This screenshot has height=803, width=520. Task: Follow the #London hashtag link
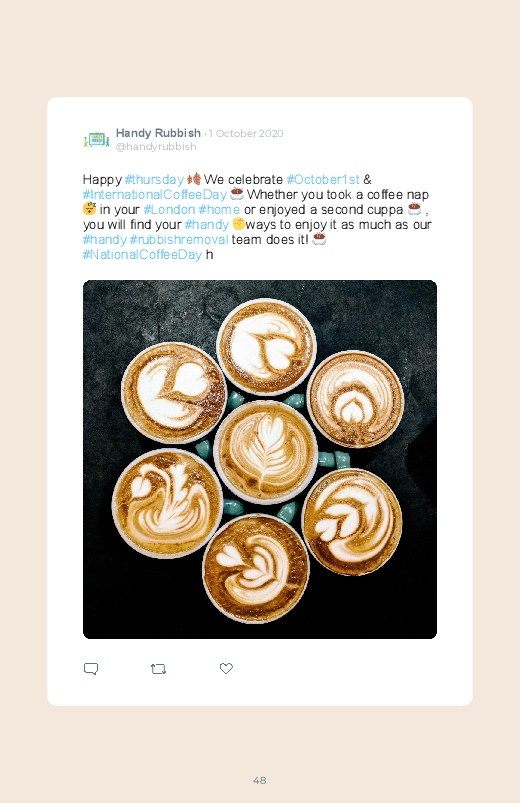[x=169, y=209]
